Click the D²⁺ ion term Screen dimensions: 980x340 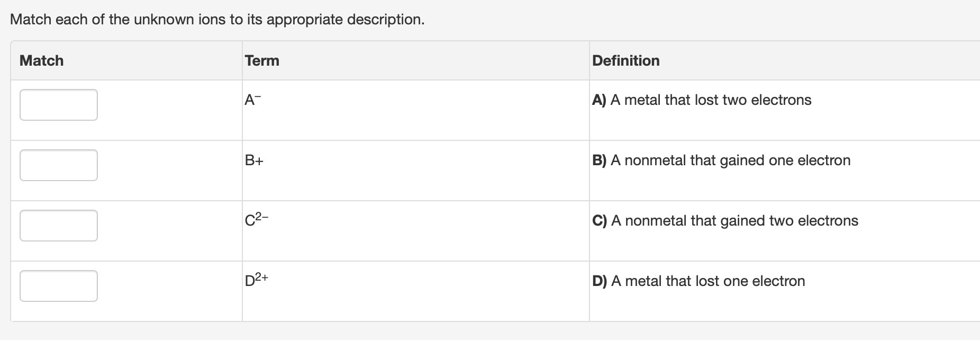tap(257, 280)
